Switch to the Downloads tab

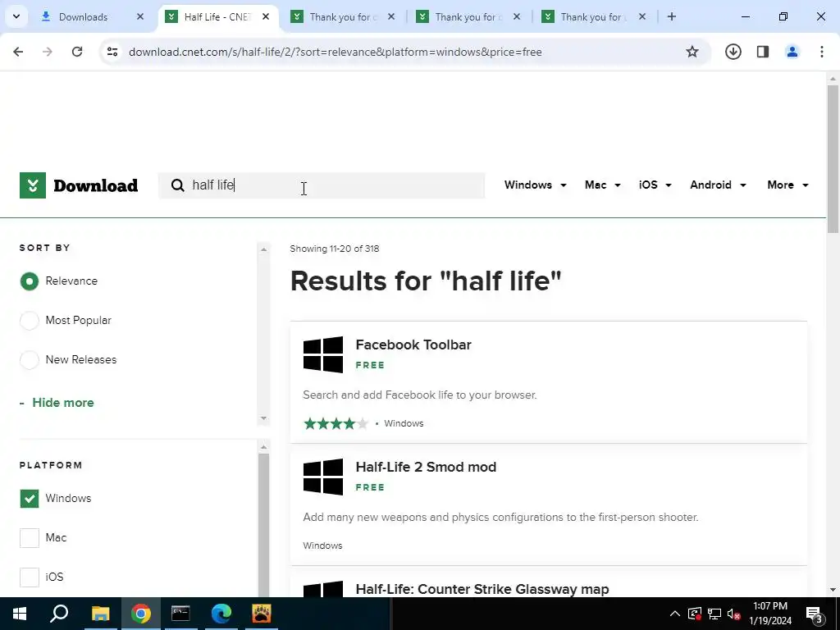(94, 16)
